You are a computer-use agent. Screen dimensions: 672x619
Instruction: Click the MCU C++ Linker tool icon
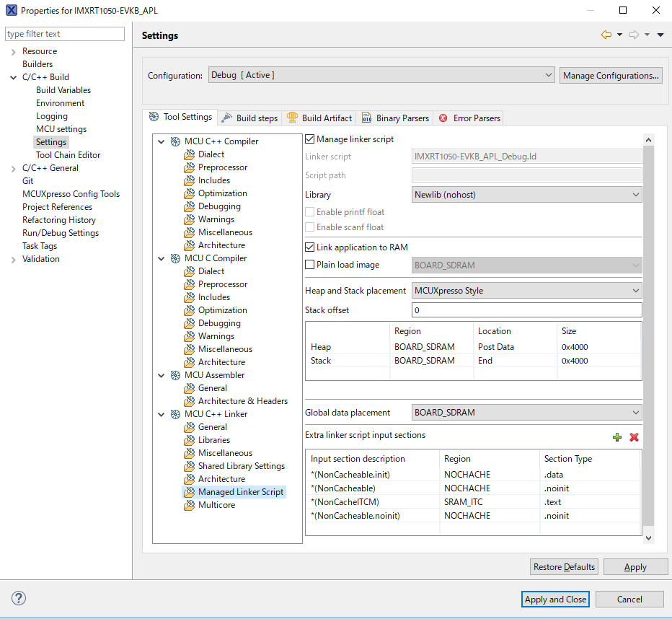[x=175, y=415]
